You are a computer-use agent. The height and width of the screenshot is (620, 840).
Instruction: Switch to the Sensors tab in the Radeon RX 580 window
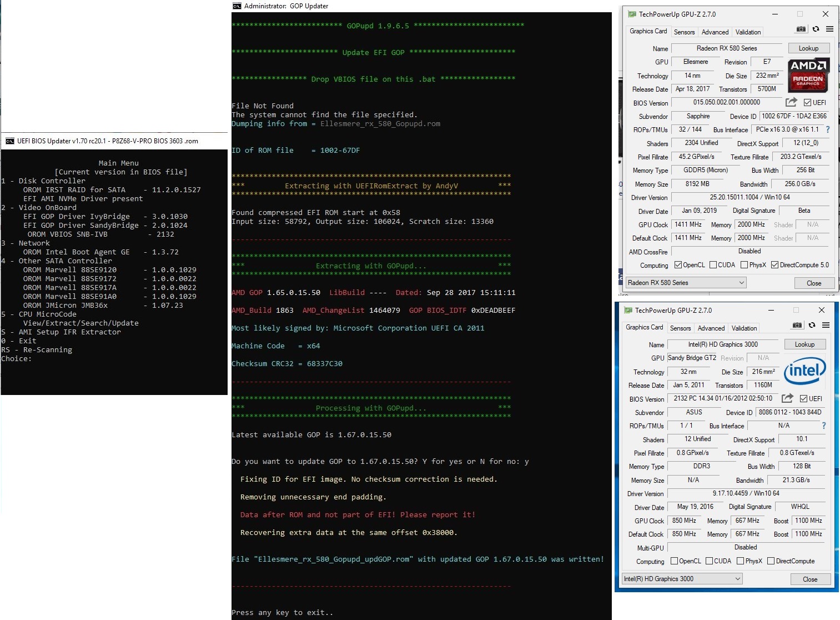[x=684, y=32]
